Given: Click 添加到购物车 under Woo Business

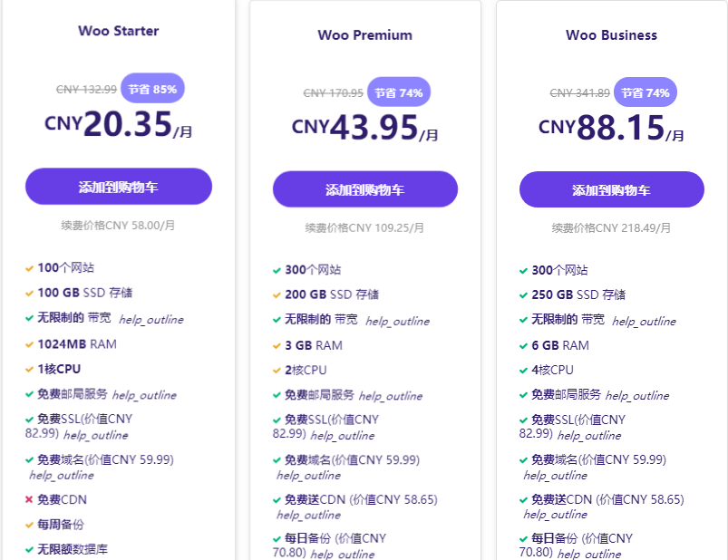Looking at the screenshot, I should (x=611, y=189).
